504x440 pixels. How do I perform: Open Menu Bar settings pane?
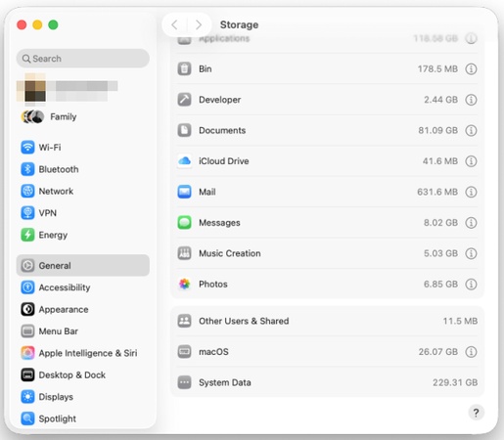click(83, 331)
